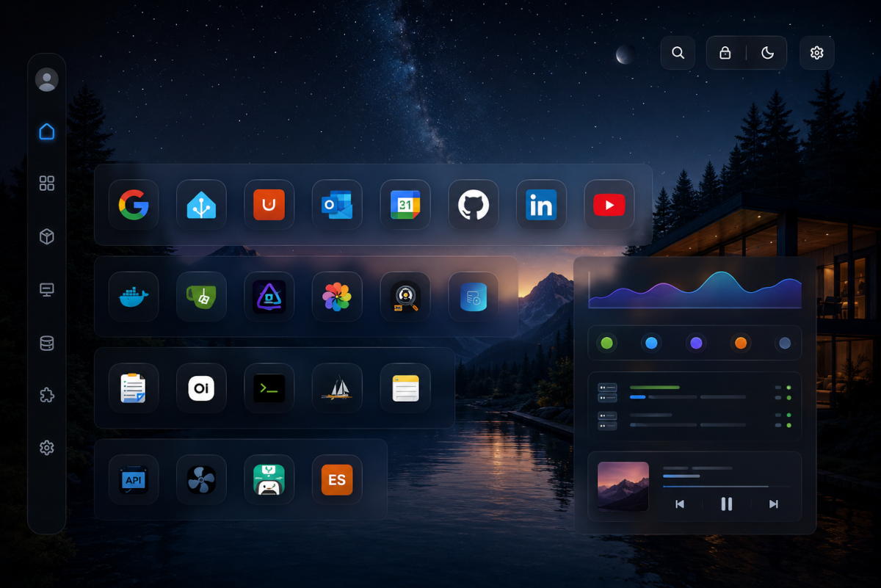Open the green cup app tile
Viewport: 881px width, 588px height.
201,297
